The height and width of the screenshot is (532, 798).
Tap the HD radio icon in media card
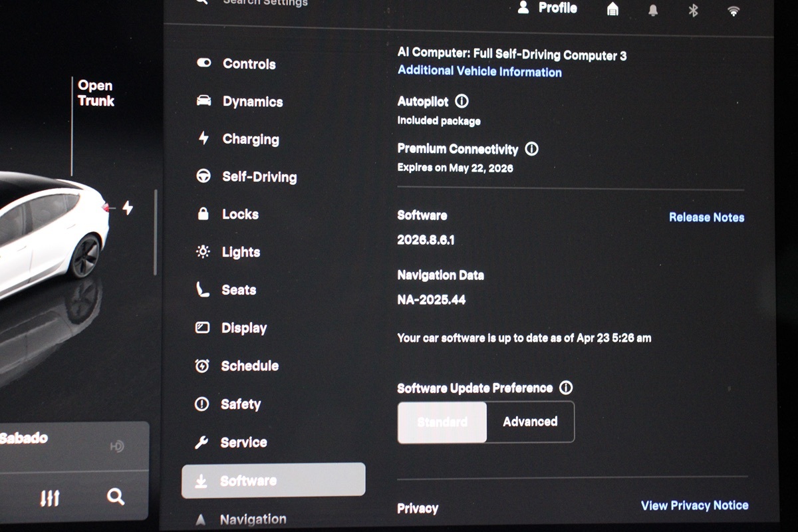click(117, 446)
